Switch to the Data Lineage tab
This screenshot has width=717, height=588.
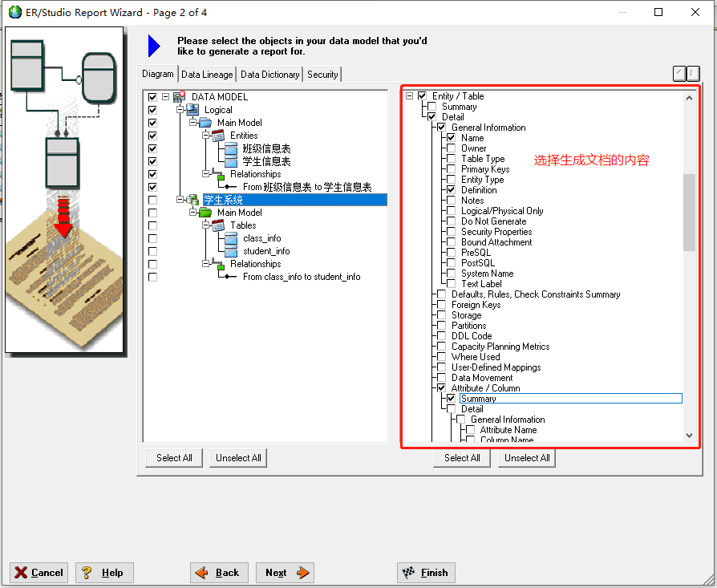pos(207,75)
